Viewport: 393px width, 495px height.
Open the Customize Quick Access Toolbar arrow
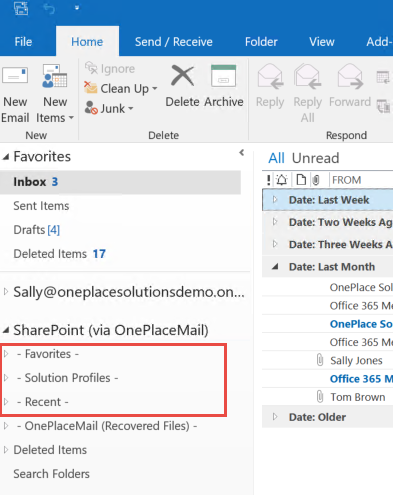(77, 8)
